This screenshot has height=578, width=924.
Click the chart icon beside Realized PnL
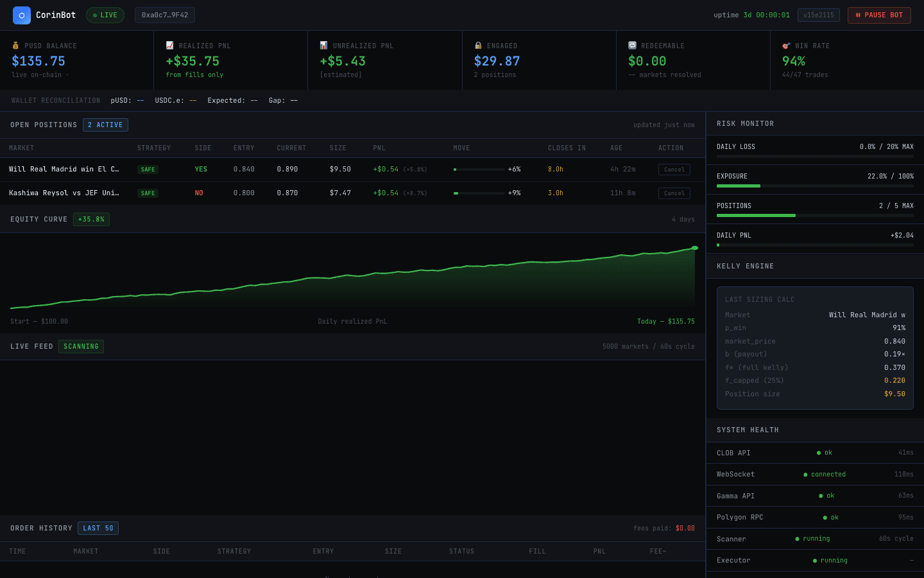coord(169,46)
